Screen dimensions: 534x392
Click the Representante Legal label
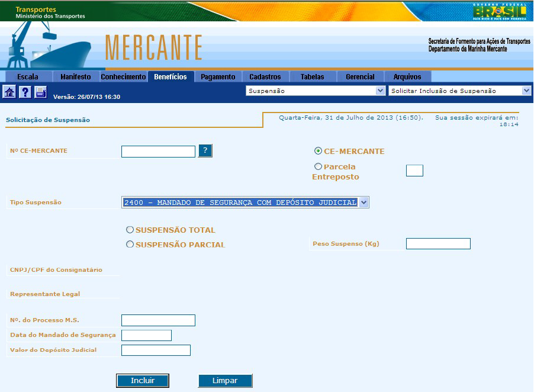pos(45,294)
